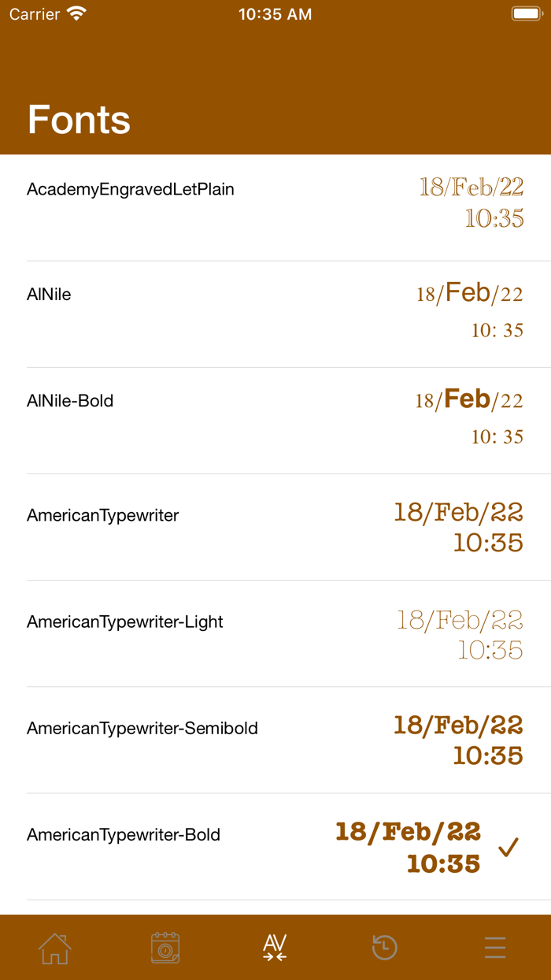Viewport: 551px width, 980px height.
Task: Tap the AcademyEngravedLetPlain date preview
Action: pyautogui.click(x=471, y=202)
